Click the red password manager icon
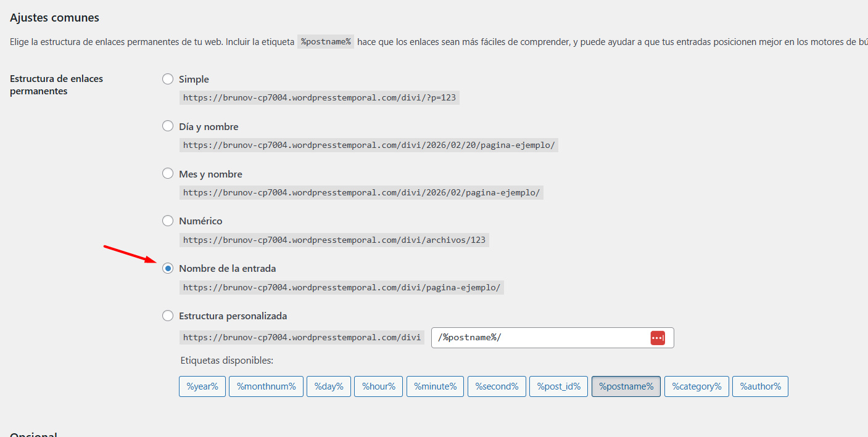 658,338
